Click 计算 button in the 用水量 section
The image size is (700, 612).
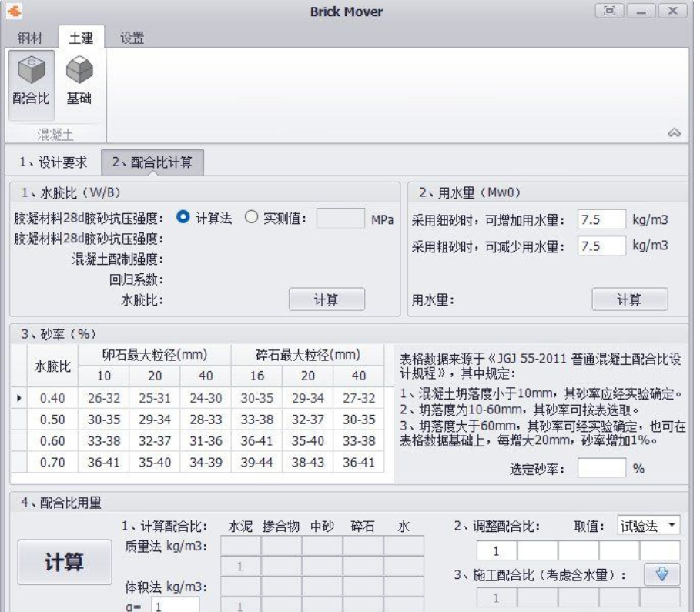[x=629, y=299]
